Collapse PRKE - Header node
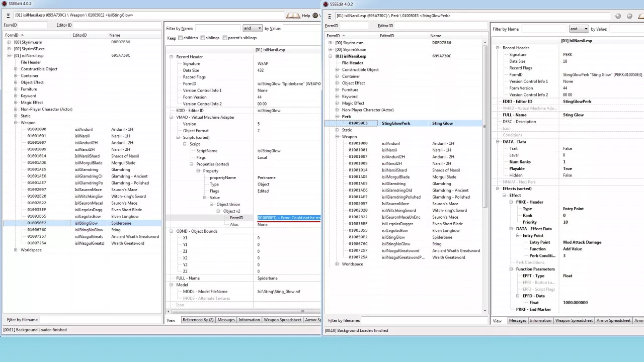The width and height of the screenshot is (644, 362). [x=511, y=202]
